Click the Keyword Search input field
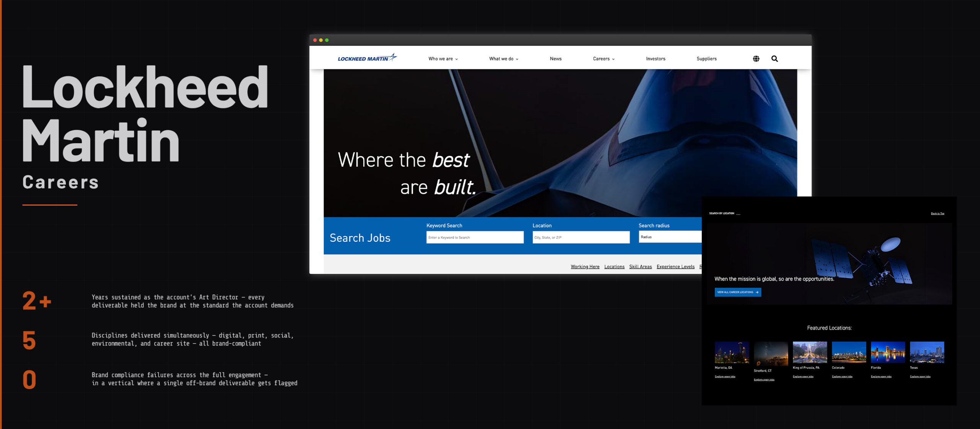The image size is (980, 429). pyautogui.click(x=475, y=237)
